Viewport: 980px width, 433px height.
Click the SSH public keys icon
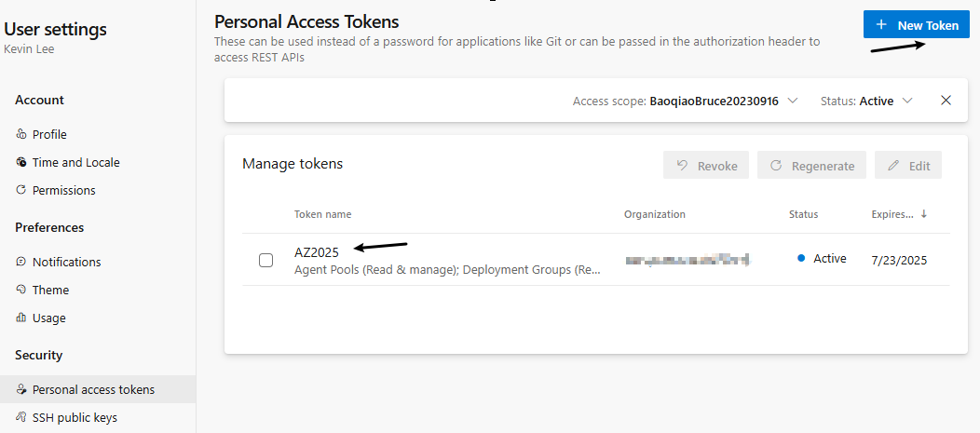point(21,417)
